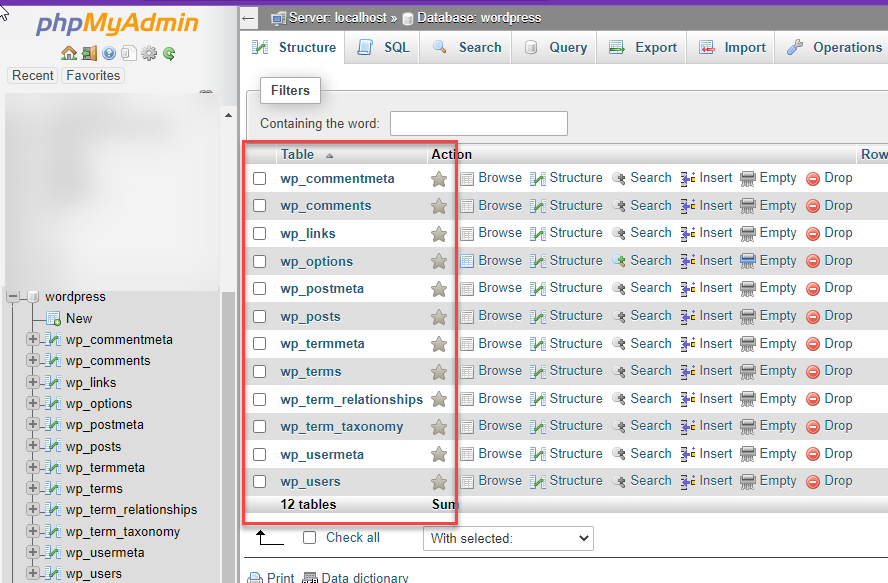888x583 pixels.
Task: Mark wp_posts as favorite with star
Action: [438, 317]
